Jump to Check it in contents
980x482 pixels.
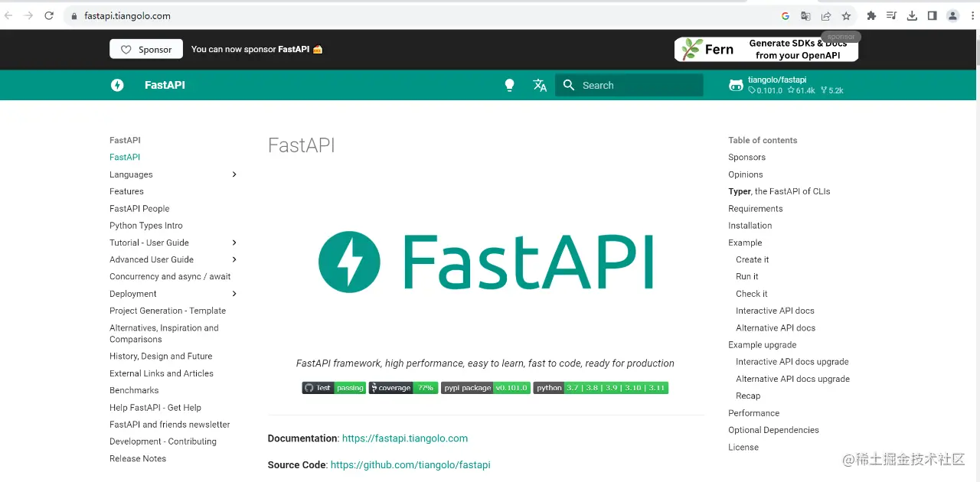[x=752, y=294]
